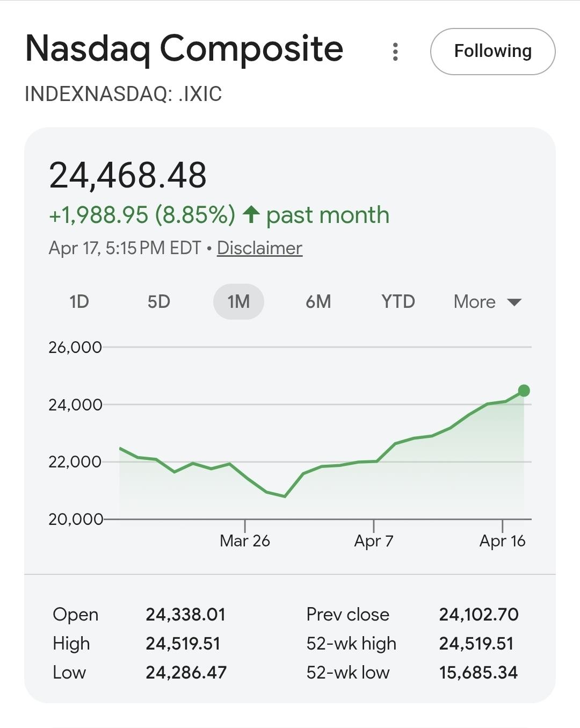
Task: Switch to the 5D time range
Action: 158,302
